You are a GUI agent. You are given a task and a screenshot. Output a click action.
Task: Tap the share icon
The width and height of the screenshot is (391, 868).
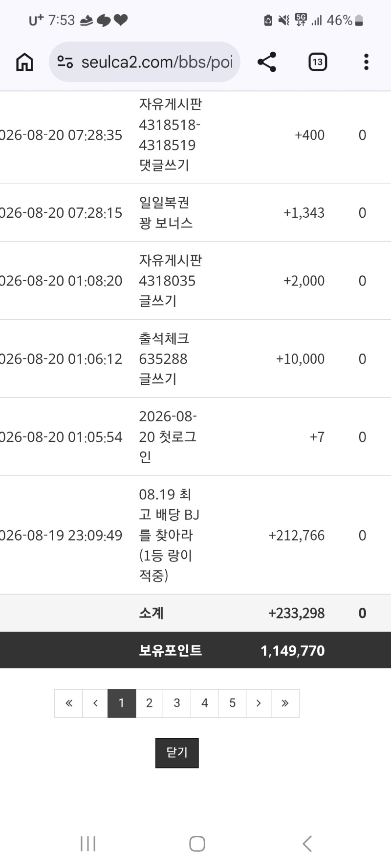coord(267,62)
